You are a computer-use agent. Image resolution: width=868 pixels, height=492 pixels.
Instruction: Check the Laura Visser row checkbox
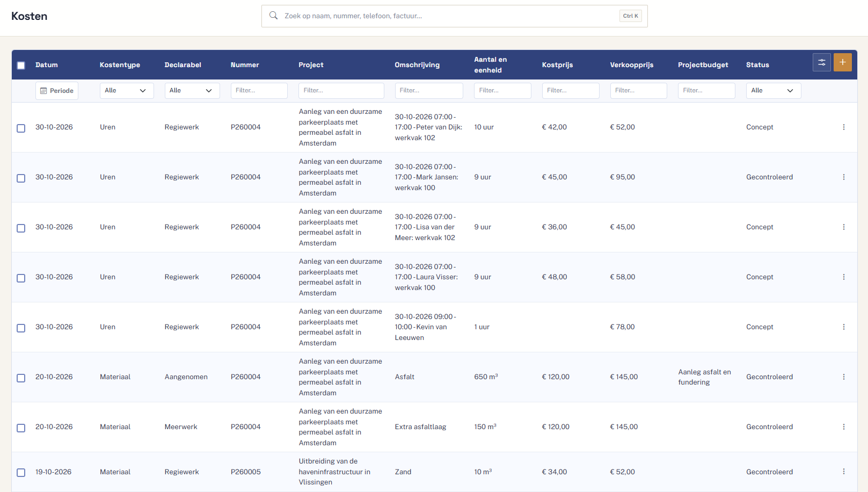click(21, 278)
